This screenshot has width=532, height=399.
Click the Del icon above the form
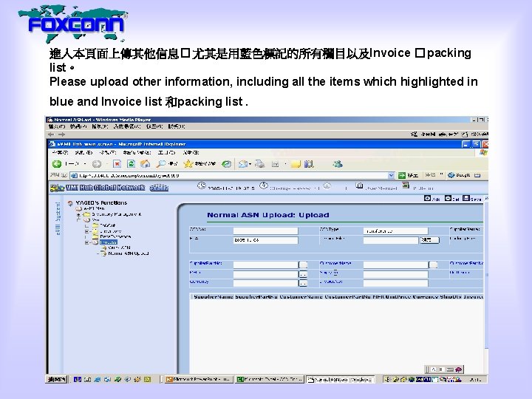448,198
